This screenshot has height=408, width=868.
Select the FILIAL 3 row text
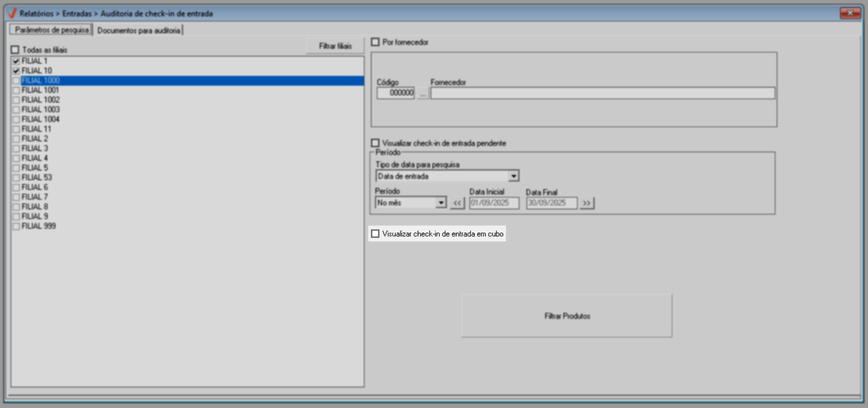35,149
